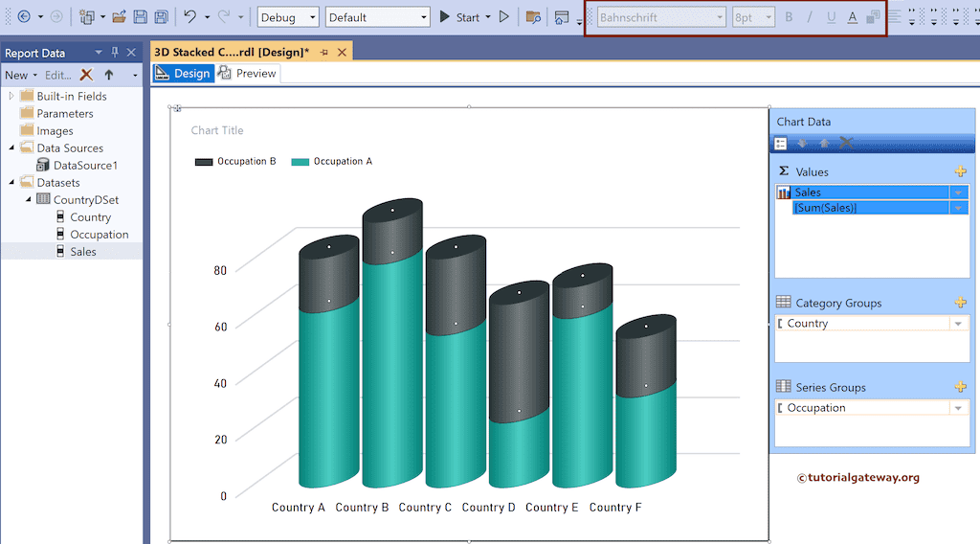Viewport: 980px width, 544px height.
Task: Expand the Built-in Fields folder
Action: click(x=12, y=96)
